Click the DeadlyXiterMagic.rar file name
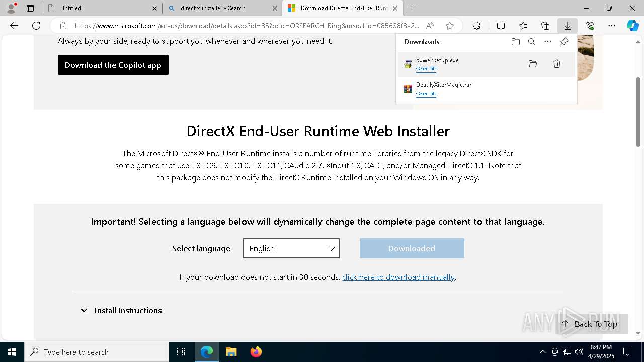The height and width of the screenshot is (362, 644). (x=444, y=85)
